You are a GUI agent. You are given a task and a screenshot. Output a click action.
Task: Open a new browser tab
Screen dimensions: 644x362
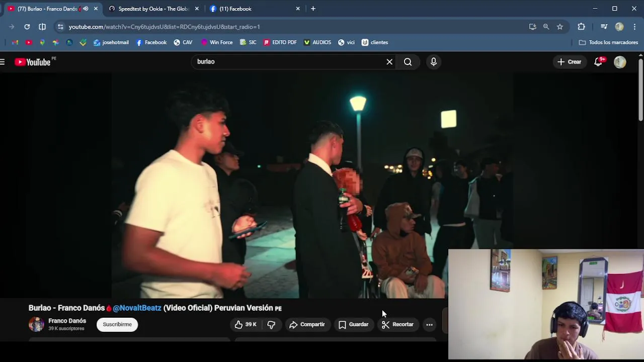313,9
